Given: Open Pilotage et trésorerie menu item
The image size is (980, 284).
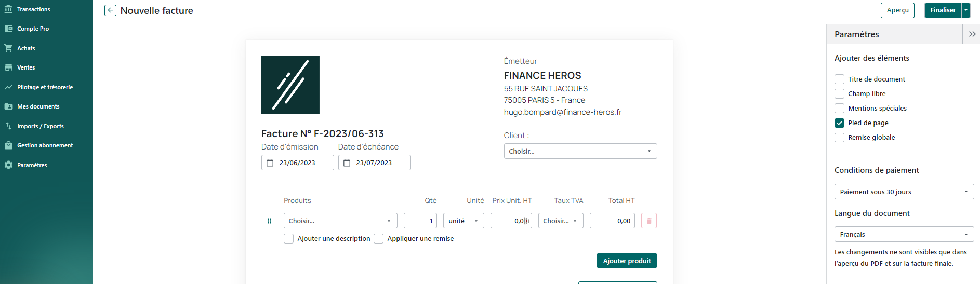Looking at the screenshot, I should 45,87.
